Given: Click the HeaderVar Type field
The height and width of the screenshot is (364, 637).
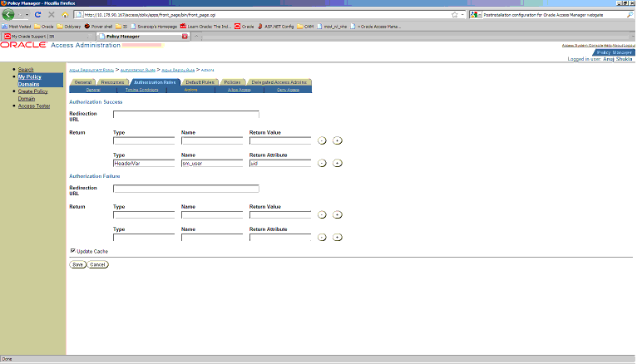Looking at the screenshot, I should [x=144, y=163].
